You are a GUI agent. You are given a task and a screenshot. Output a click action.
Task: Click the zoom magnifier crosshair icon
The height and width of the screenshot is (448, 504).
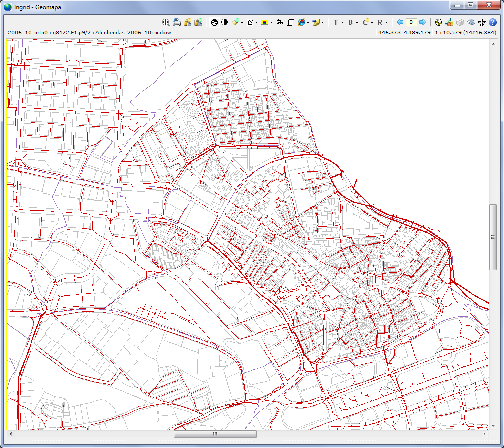pos(166,22)
